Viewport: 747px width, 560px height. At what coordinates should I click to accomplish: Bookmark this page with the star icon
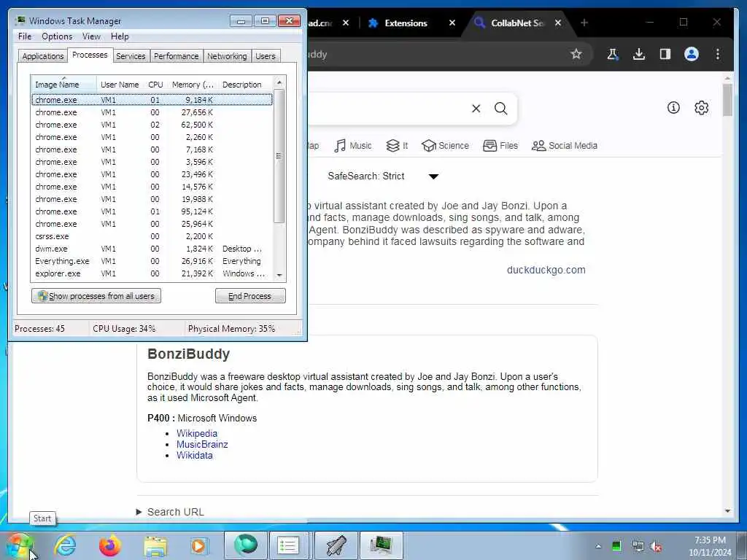tap(576, 54)
